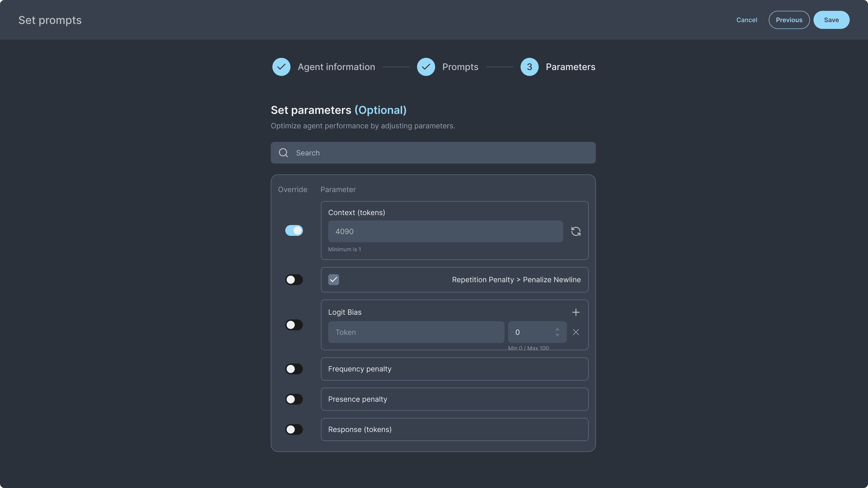868x488 pixels.
Task: Enable the Presence penalty override toggle
Action: 294,399
